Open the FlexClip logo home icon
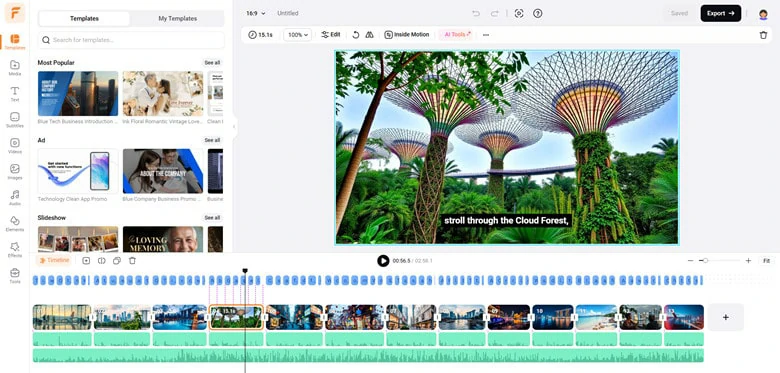 14,12
